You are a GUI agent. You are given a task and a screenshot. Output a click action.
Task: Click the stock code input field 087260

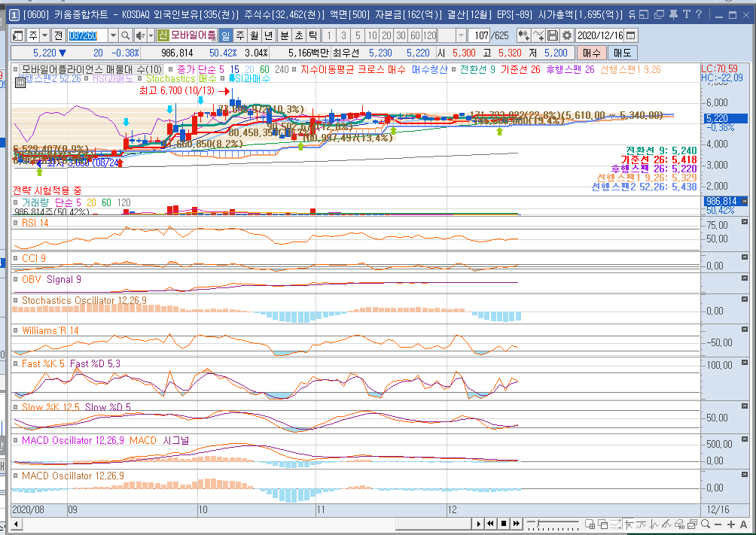tap(87, 35)
